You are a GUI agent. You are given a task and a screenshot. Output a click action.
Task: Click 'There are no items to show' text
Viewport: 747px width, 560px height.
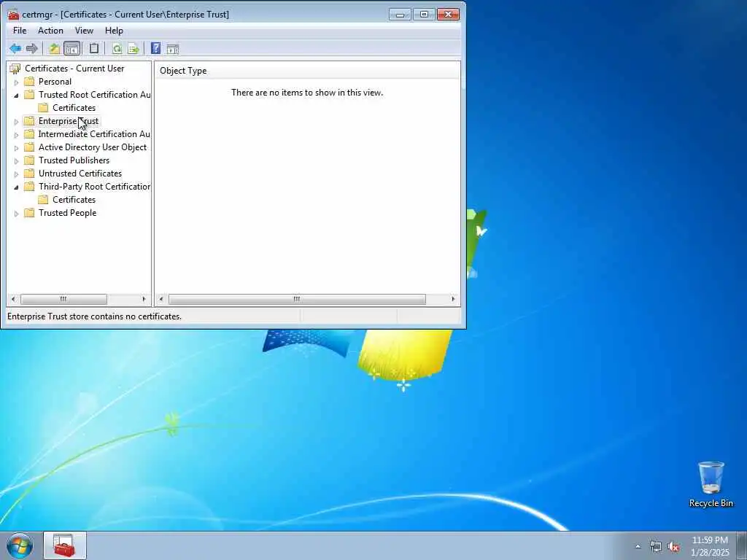coord(307,93)
